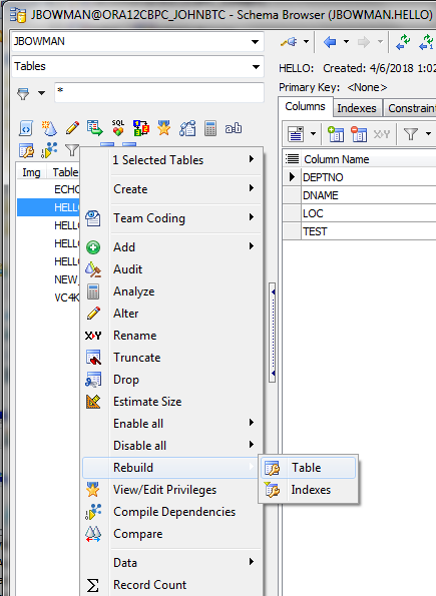Click the Create Script icon in table toolbar
The image size is (436, 596).
[x=26, y=128]
